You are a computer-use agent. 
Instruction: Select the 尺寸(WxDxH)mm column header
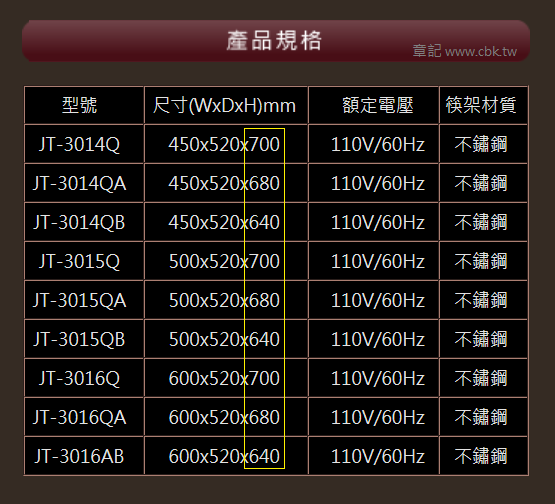pyautogui.click(x=226, y=105)
